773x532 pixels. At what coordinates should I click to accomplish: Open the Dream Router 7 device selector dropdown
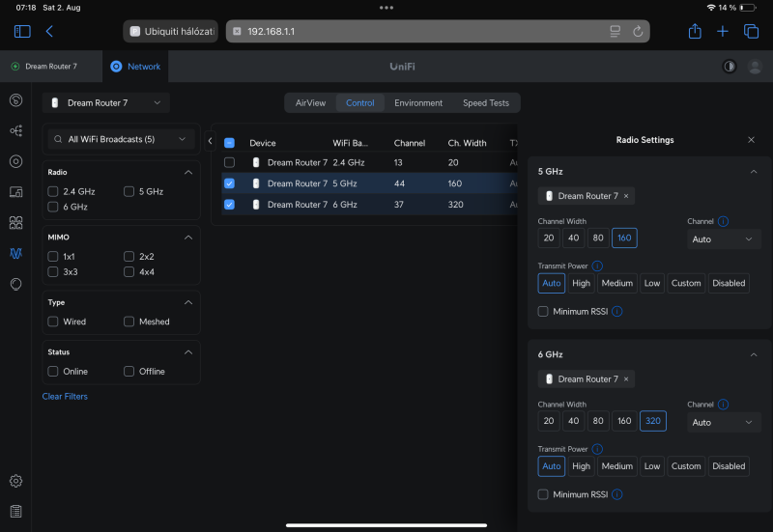pos(106,102)
